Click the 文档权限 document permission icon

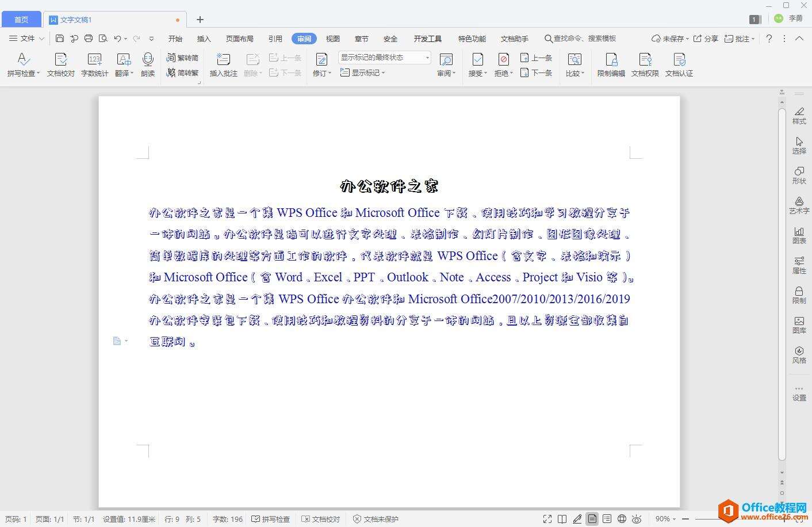(x=645, y=64)
